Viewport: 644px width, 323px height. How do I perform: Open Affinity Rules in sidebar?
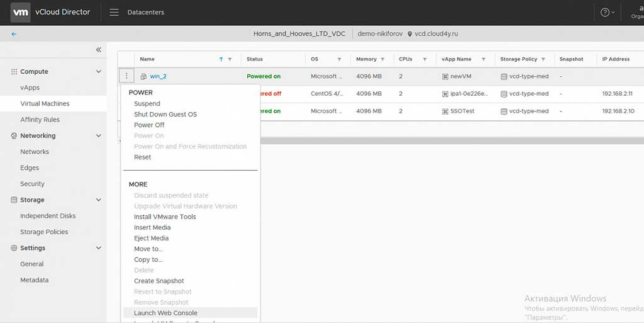[40, 120]
